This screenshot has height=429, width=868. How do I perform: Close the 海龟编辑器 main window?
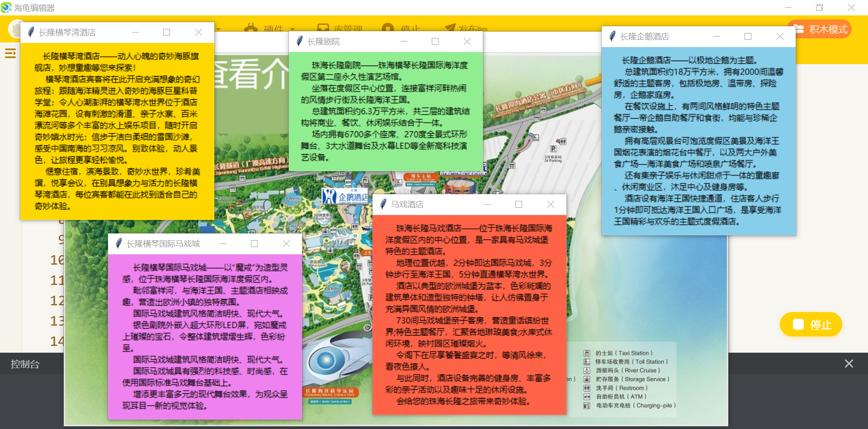(851, 8)
